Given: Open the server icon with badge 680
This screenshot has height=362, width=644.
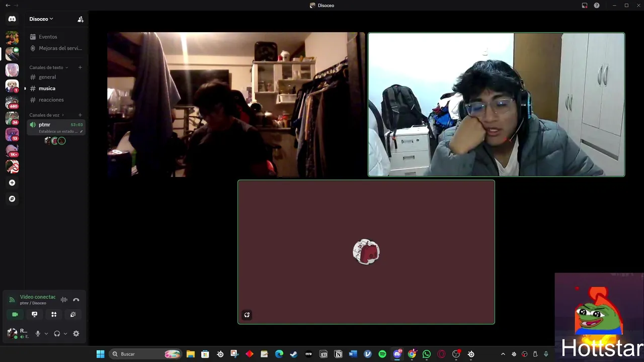Looking at the screenshot, I should coord(12,102).
